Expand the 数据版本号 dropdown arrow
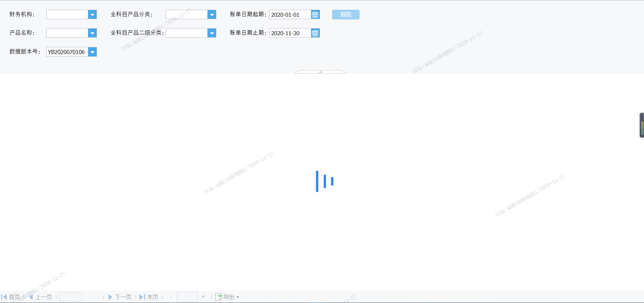This screenshot has width=644, height=303. [x=93, y=52]
